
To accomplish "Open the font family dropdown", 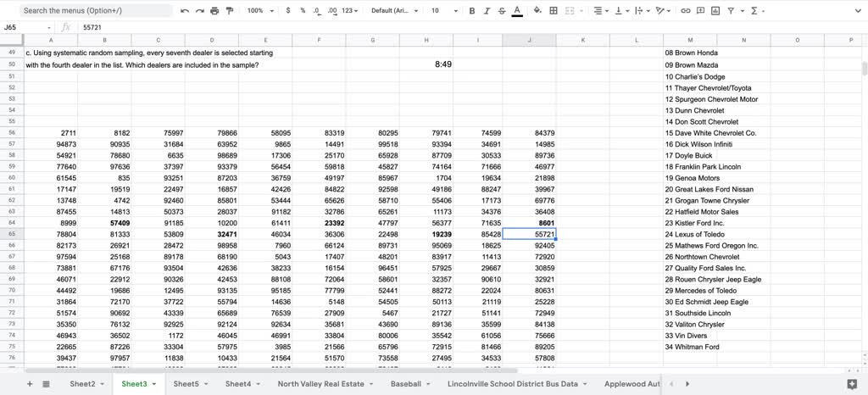I will [x=393, y=11].
